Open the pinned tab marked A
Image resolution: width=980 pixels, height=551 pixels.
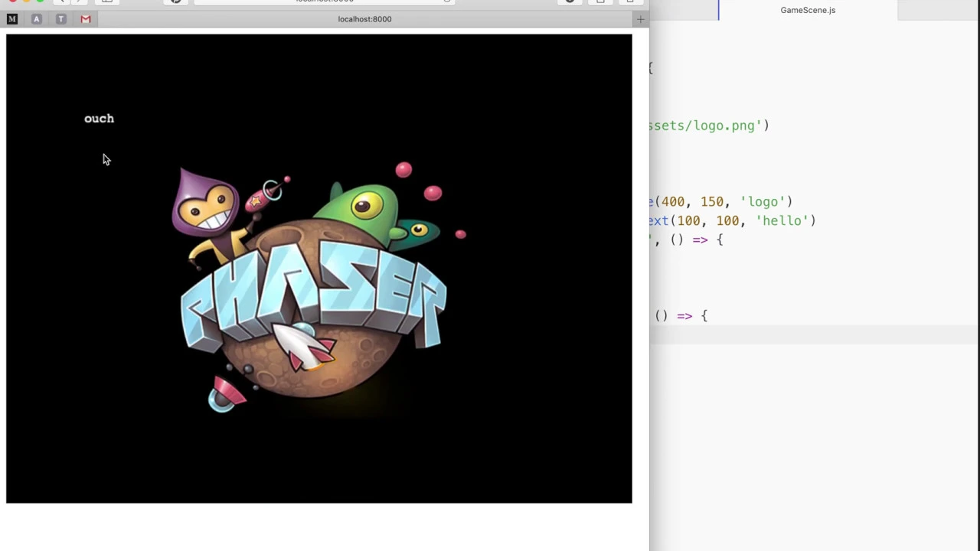(37, 19)
